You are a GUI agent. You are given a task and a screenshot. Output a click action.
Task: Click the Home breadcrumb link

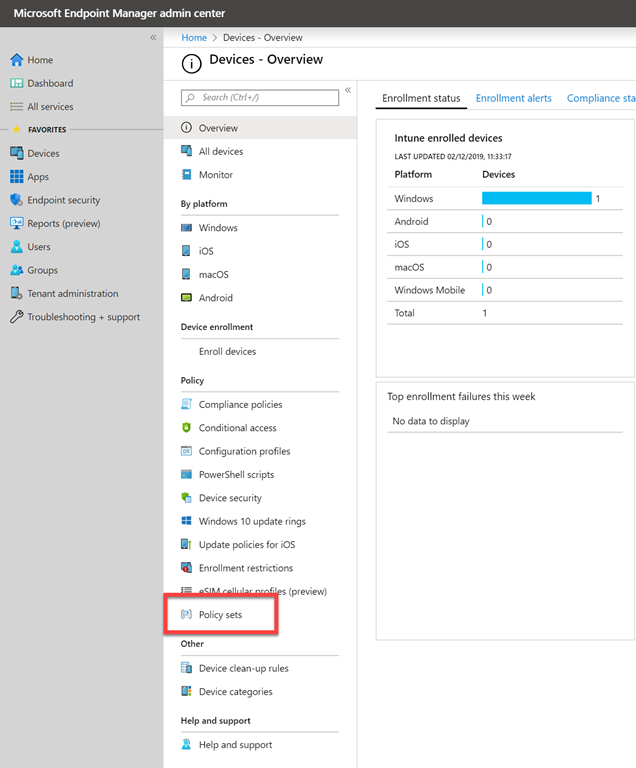pyautogui.click(x=194, y=38)
